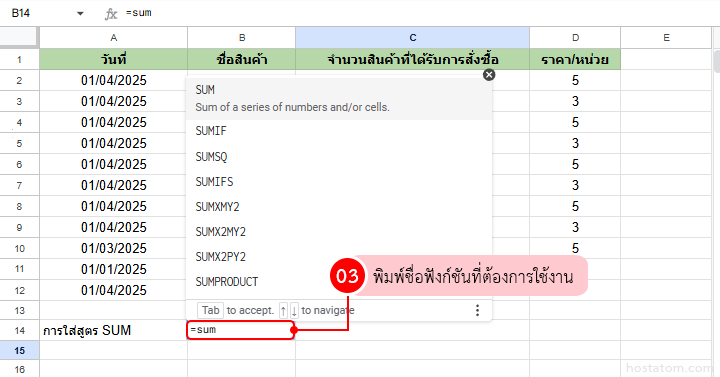Click date cell 01/01/2025

coord(113,270)
